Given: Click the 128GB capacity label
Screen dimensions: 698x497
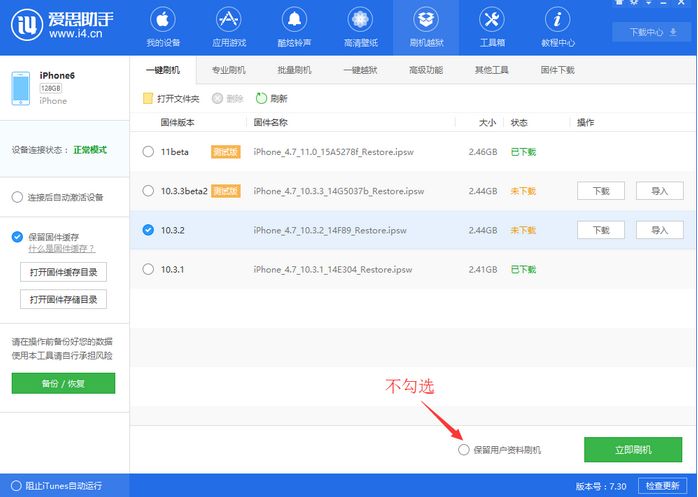Looking at the screenshot, I should pos(50,88).
